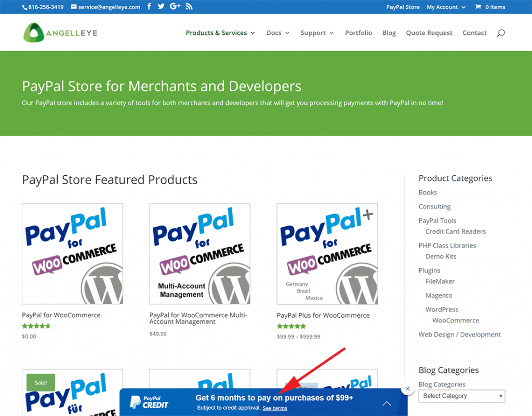Switch to the Portfolio page
Image resolution: width=532 pixels, height=416 pixels.
click(358, 32)
